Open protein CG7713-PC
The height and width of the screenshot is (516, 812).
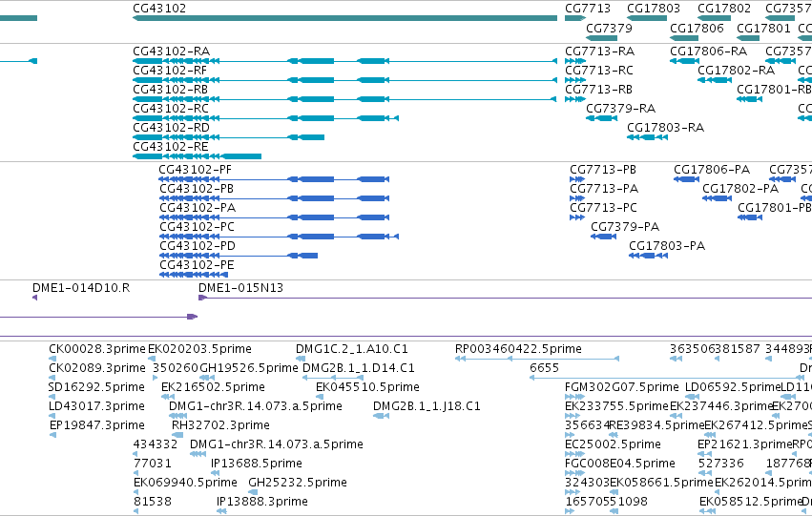pyautogui.click(x=603, y=208)
